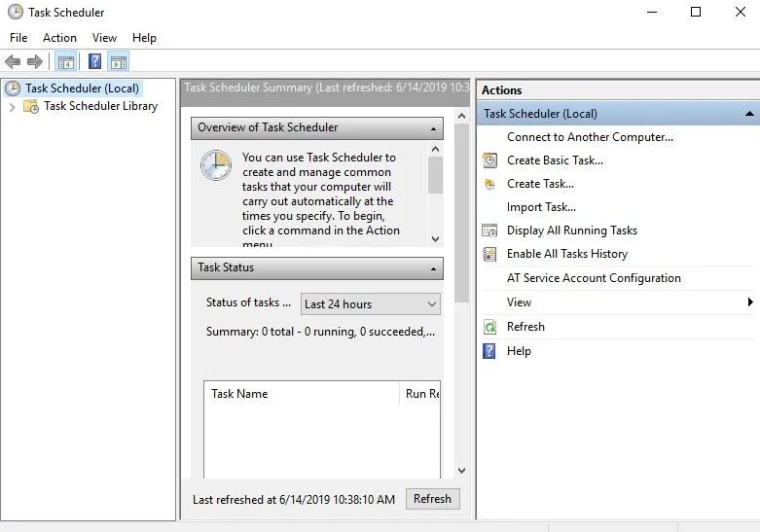The image size is (760, 532).
Task: Click the Enable All Tasks History icon
Action: pos(490,254)
